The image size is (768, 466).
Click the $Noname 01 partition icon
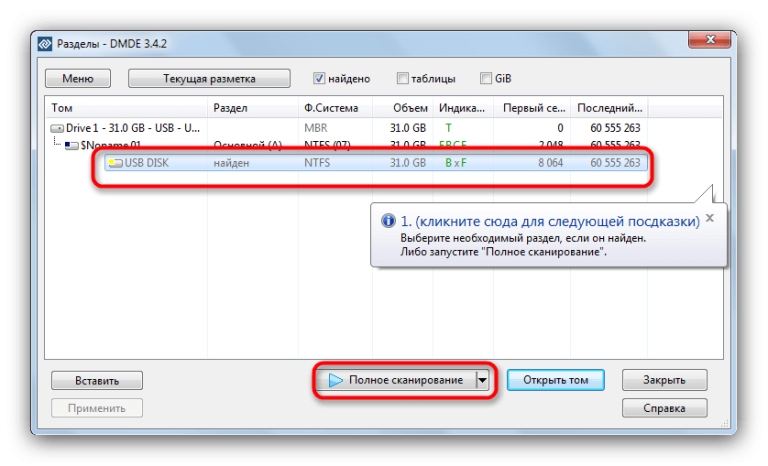(72, 146)
